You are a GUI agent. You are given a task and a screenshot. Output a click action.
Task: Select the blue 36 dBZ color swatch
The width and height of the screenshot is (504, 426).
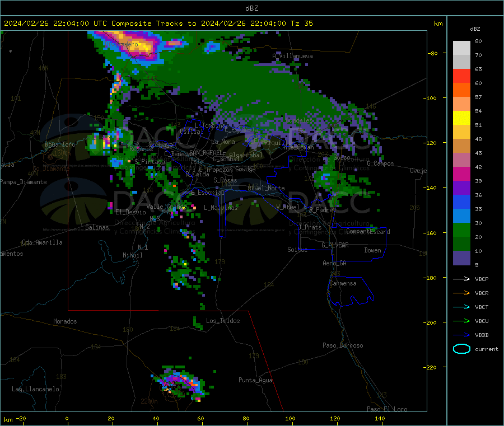point(461,202)
